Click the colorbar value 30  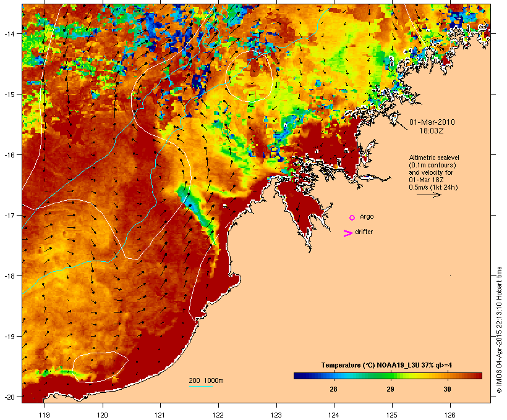447,389
